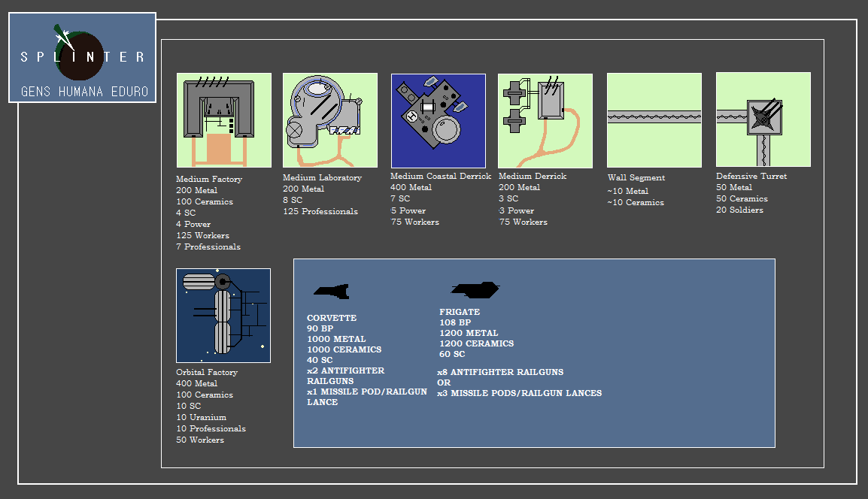The width and height of the screenshot is (868, 499).
Task: Click the FRIGATE heading text
Action: click(460, 312)
